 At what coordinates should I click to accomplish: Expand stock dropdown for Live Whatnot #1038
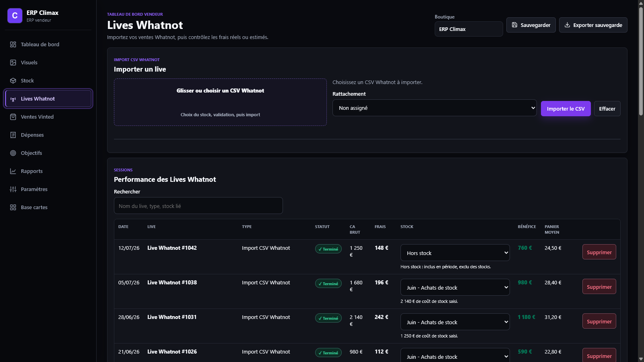tap(455, 287)
